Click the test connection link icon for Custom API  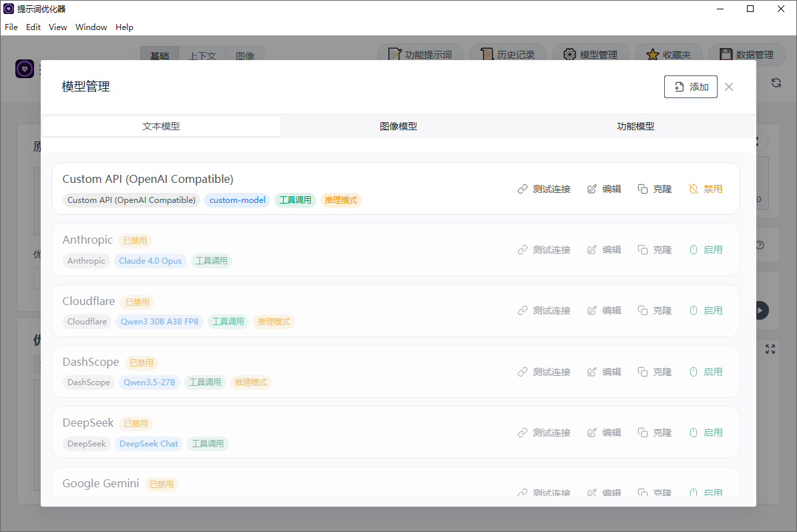tap(523, 188)
